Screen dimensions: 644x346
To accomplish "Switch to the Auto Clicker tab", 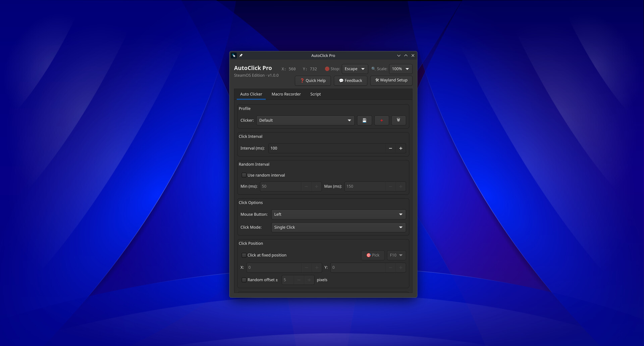I will [251, 94].
